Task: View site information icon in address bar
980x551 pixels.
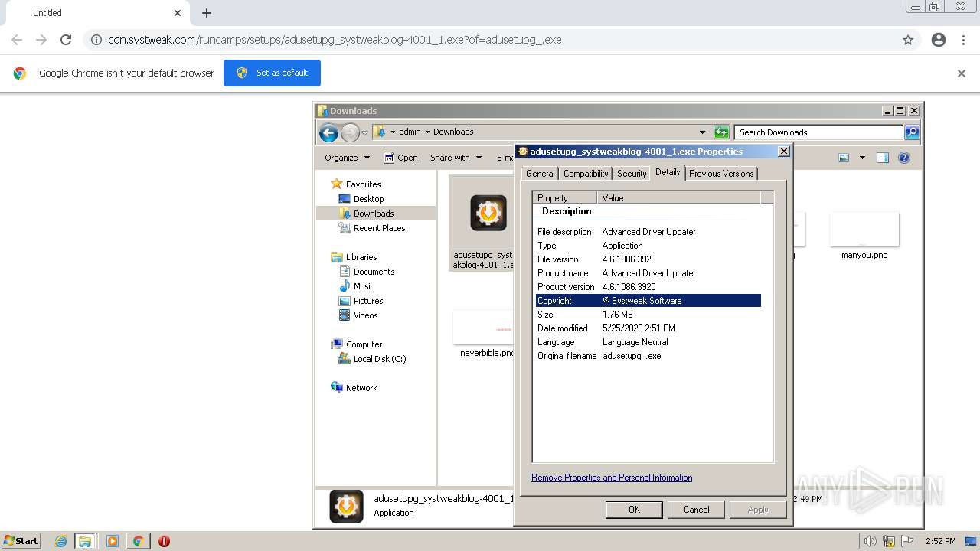Action: pyautogui.click(x=96, y=40)
